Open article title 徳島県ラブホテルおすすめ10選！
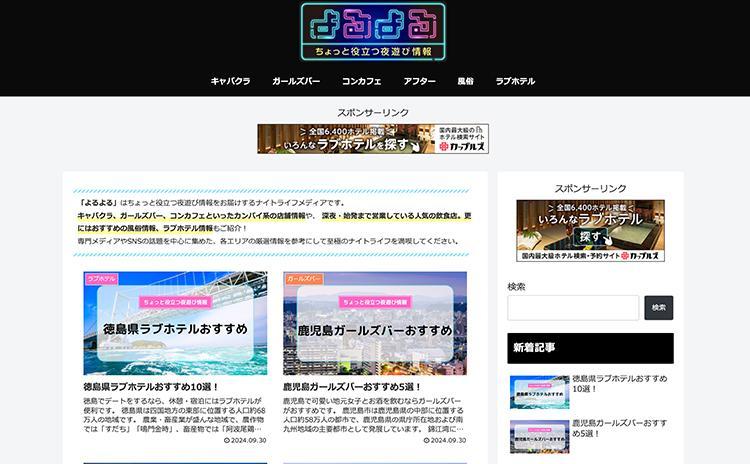This screenshot has width=750, height=464. pyautogui.click(x=151, y=387)
